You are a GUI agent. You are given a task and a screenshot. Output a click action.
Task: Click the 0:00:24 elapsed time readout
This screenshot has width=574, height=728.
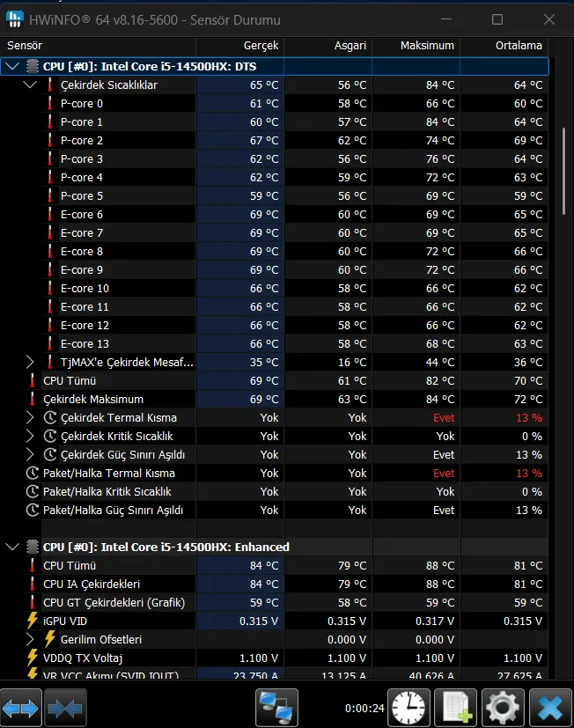click(364, 709)
